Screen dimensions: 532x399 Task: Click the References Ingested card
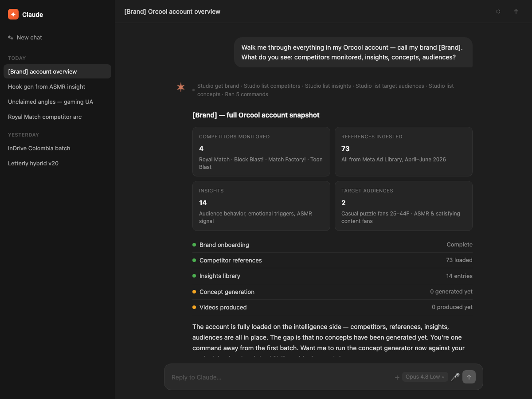403,152
